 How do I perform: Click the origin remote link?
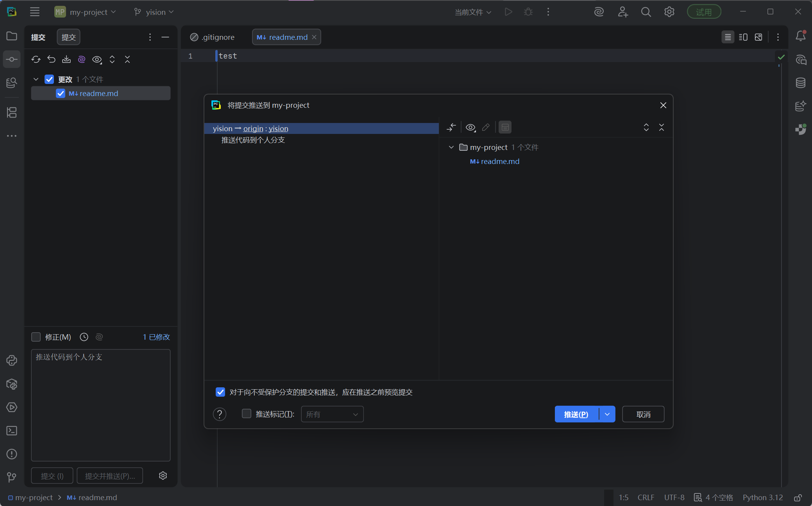pyautogui.click(x=253, y=128)
